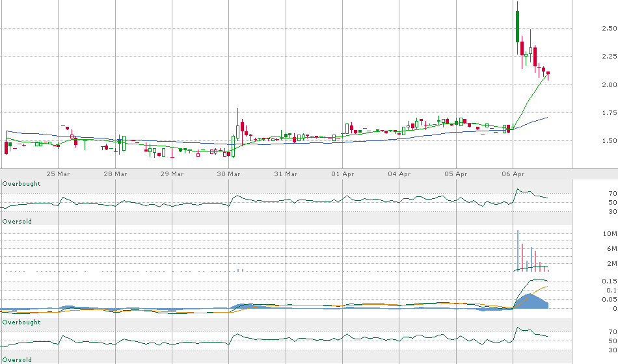Click the tallest blue volume bar on 06 Apr
This screenshot has height=364, width=618.
pyautogui.click(x=518, y=250)
